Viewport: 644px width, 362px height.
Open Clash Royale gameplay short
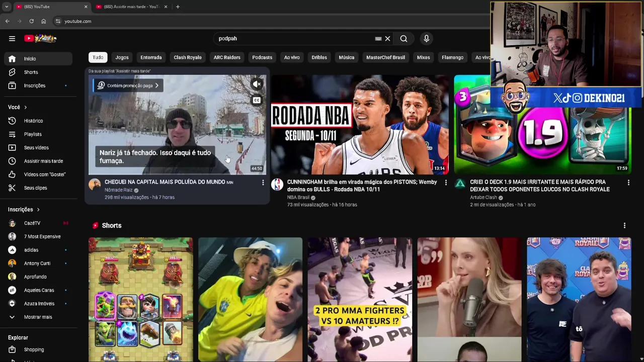140,300
